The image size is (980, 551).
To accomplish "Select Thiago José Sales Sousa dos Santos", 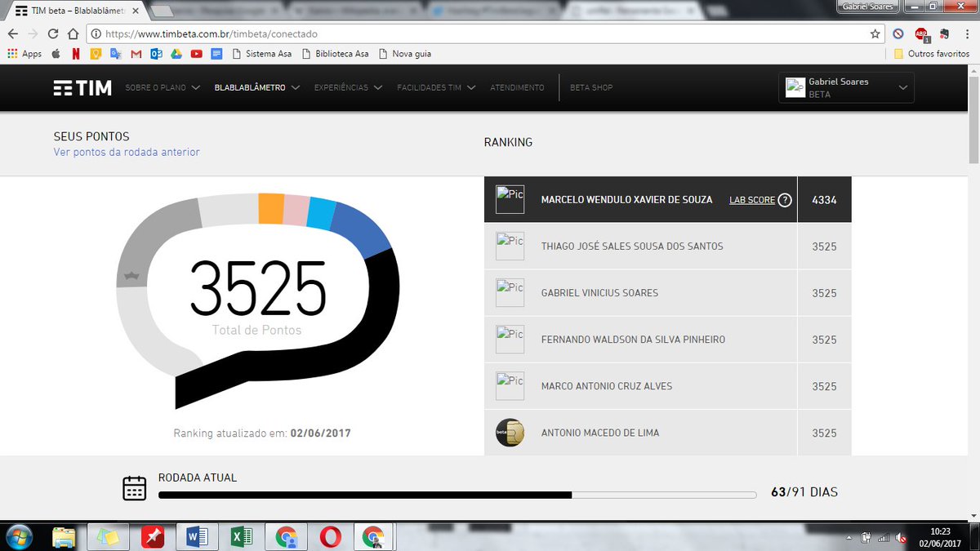I will [668, 247].
